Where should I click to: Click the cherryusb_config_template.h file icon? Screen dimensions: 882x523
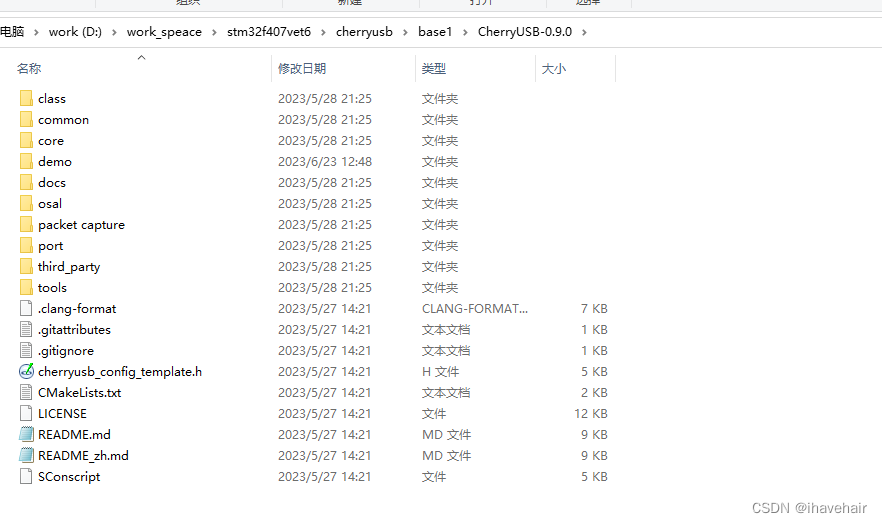click(26, 371)
